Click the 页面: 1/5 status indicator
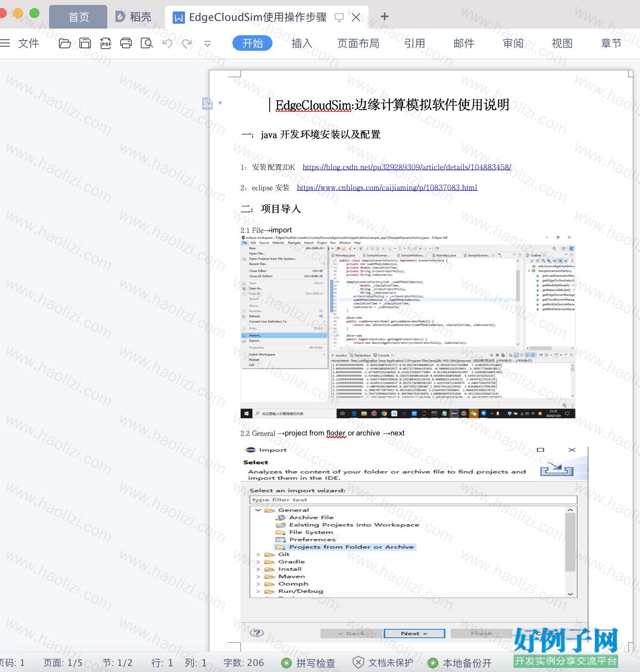 (63, 663)
